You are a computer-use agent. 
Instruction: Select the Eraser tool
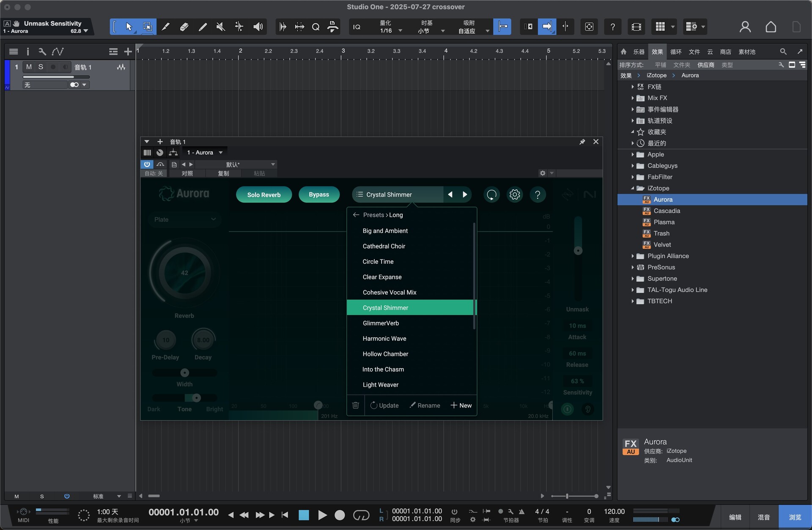184,27
